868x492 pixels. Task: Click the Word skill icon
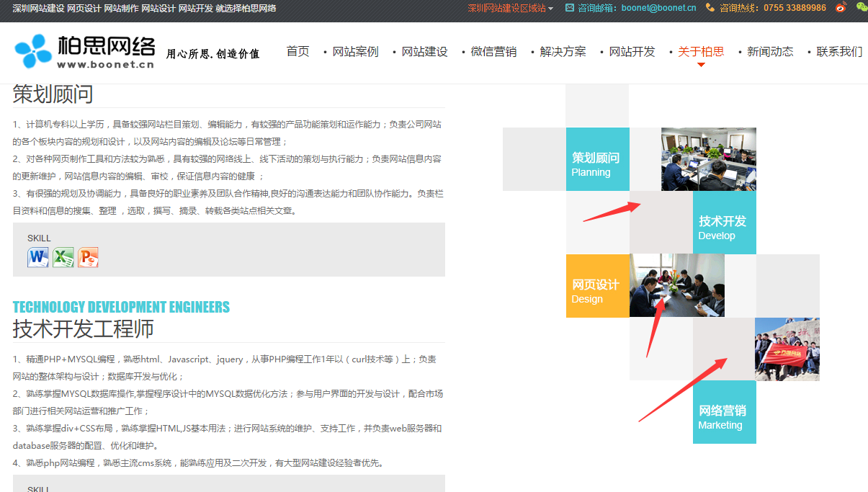click(x=38, y=257)
